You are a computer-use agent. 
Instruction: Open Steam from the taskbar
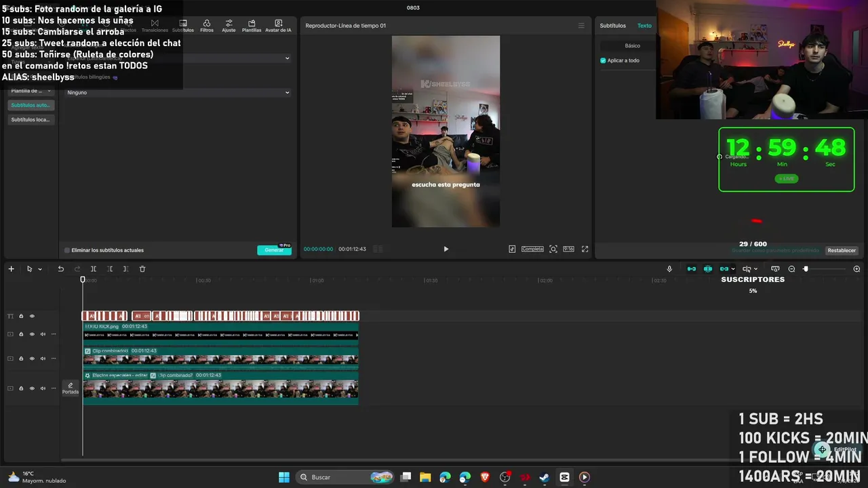[545, 477]
